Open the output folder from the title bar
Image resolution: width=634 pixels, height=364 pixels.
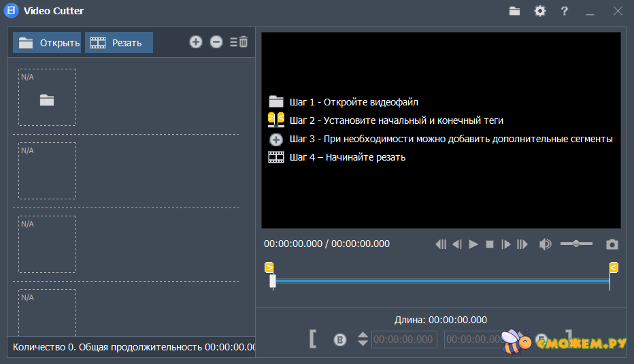pyautogui.click(x=514, y=11)
